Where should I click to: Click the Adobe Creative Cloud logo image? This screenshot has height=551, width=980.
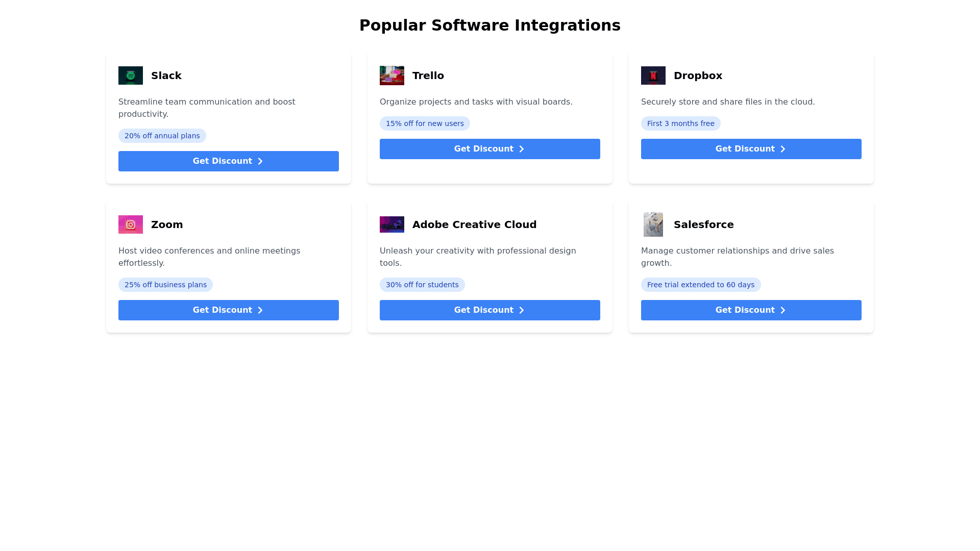392,224
